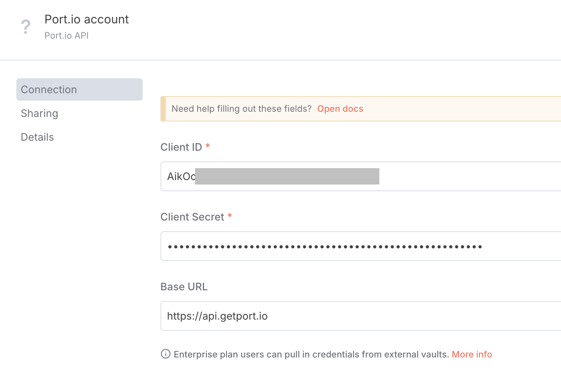The width and height of the screenshot is (561, 392).
Task: Click the Base URL label
Action: click(184, 287)
